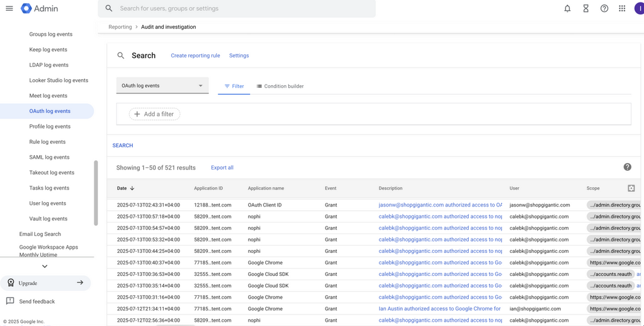The height and width of the screenshot is (326, 644).
Task: Select Looker Studio log events
Action: tap(59, 80)
